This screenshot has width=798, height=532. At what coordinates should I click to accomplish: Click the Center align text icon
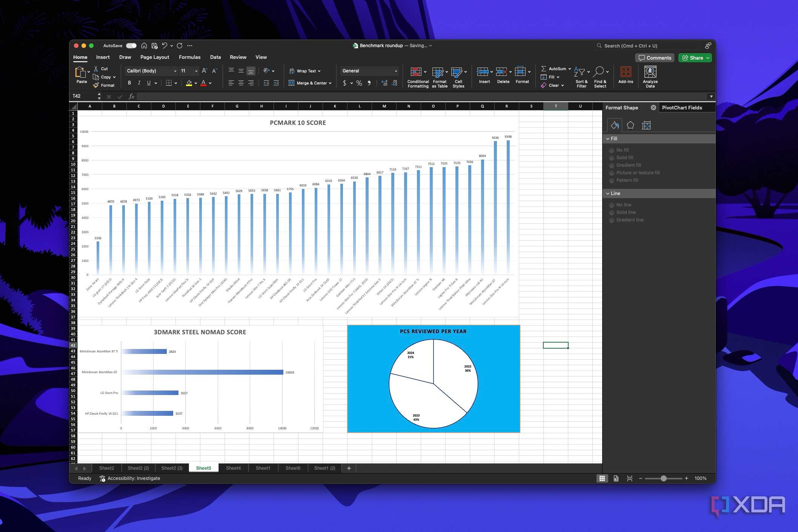pyautogui.click(x=241, y=83)
